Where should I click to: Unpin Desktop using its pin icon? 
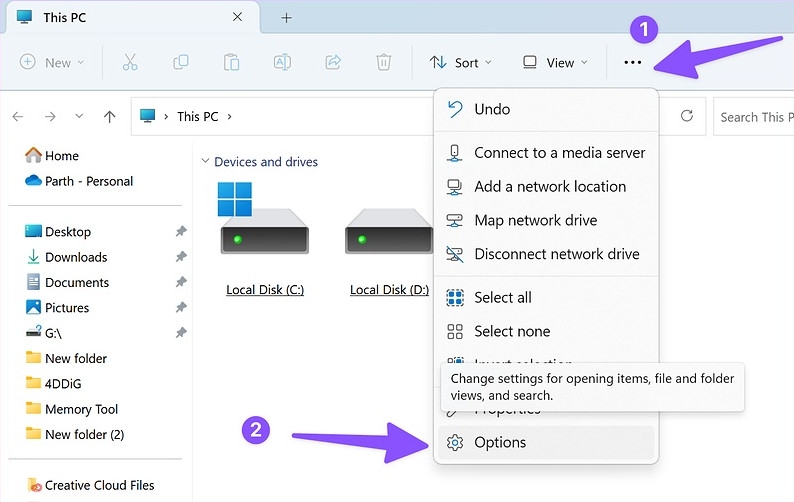[181, 231]
